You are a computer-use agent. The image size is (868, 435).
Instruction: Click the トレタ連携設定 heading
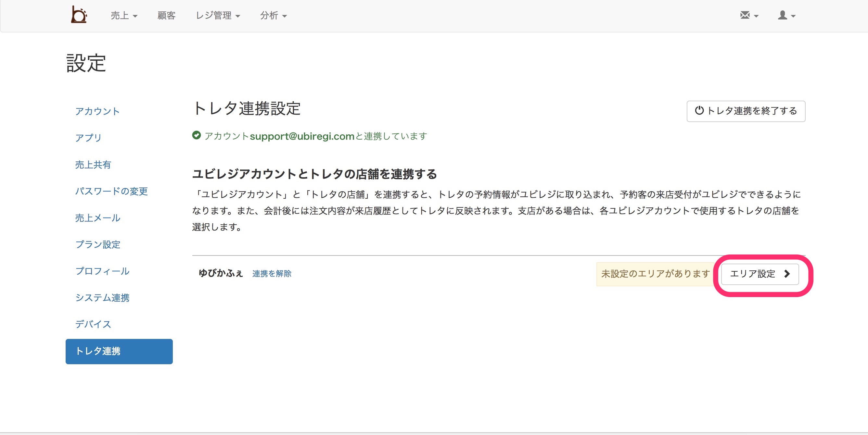pyautogui.click(x=247, y=108)
